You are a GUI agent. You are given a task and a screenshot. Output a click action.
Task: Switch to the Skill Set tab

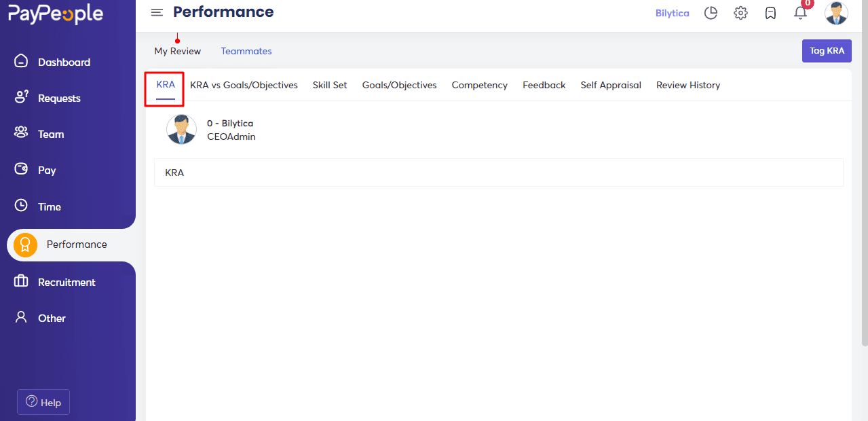330,85
